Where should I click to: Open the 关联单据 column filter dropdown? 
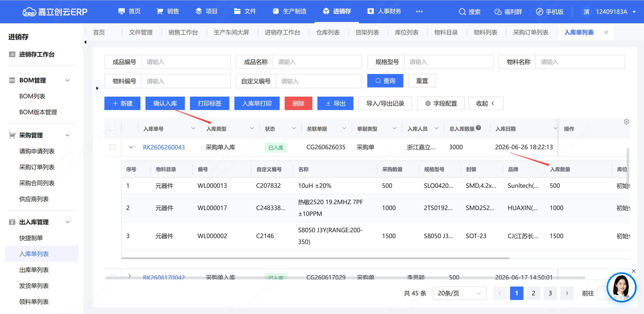pos(344,128)
